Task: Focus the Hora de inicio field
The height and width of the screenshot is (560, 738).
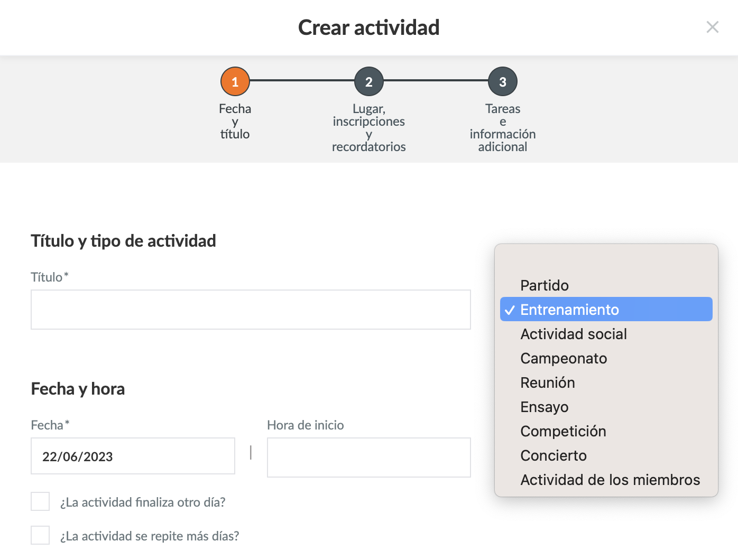Action: click(368, 458)
